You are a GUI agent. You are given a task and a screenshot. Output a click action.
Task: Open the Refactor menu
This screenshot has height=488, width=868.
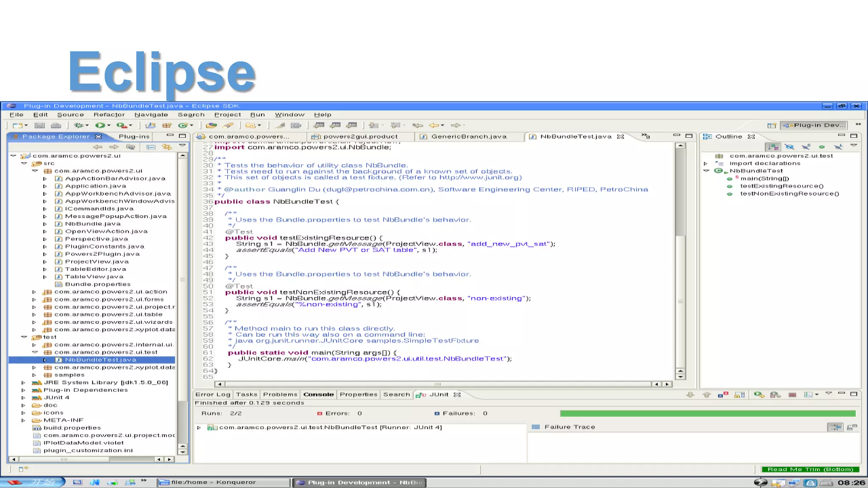109,115
